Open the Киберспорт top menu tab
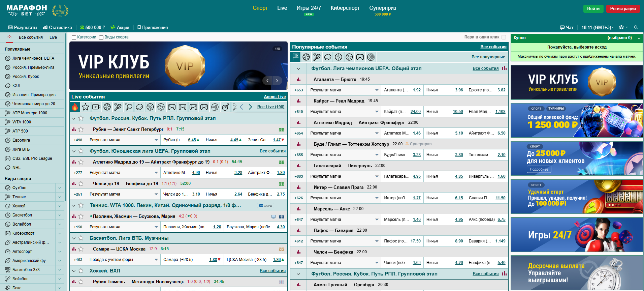 [345, 8]
